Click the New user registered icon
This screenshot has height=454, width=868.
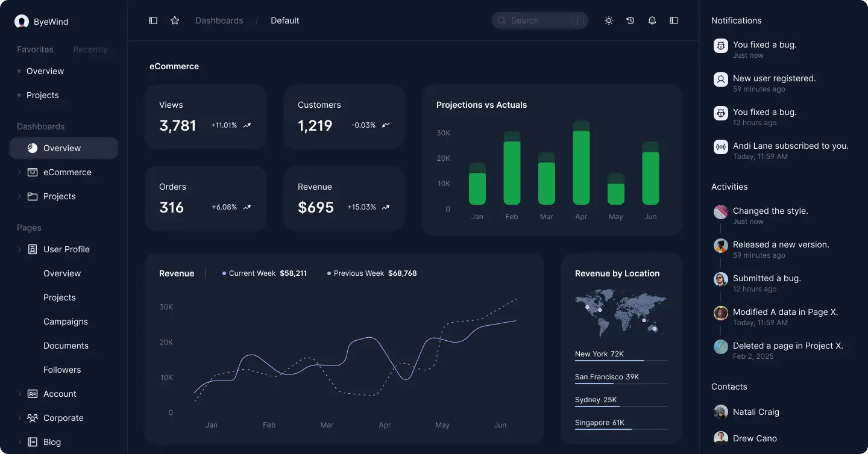(721, 79)
